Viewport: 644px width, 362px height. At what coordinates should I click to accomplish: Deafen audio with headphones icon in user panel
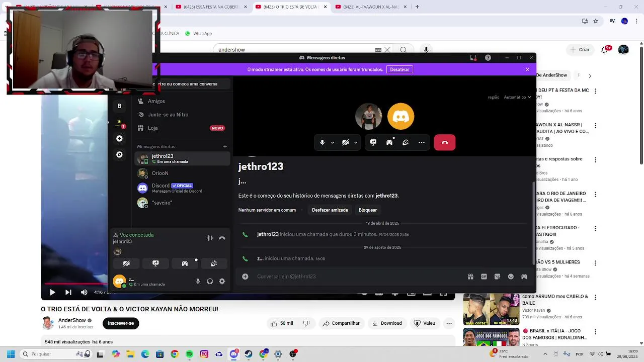(210, 282)
